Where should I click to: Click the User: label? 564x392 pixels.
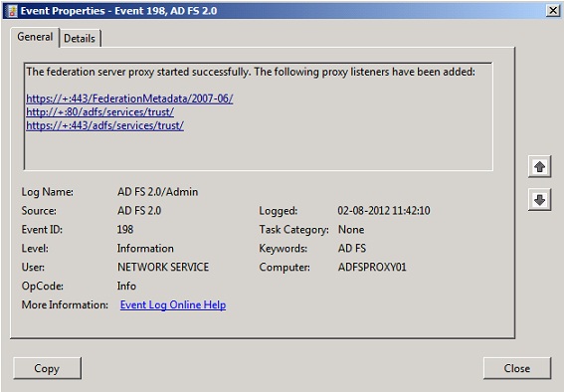(33, 267)
